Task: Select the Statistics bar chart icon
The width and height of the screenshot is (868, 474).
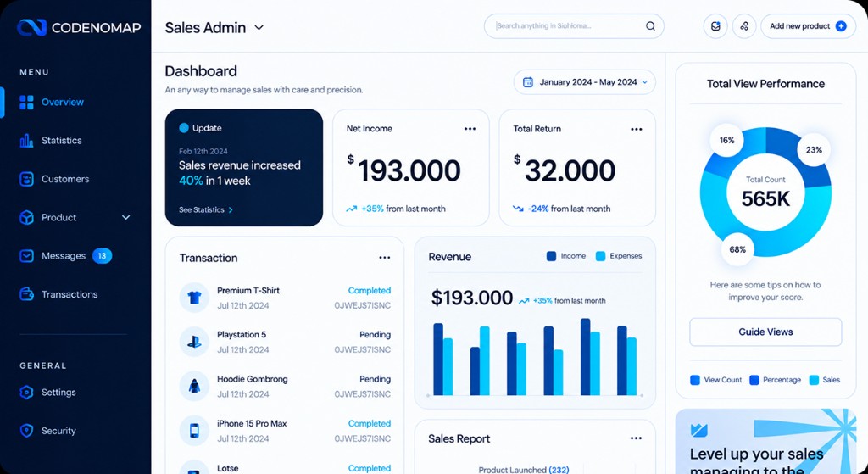Action: tap(26, 141)
